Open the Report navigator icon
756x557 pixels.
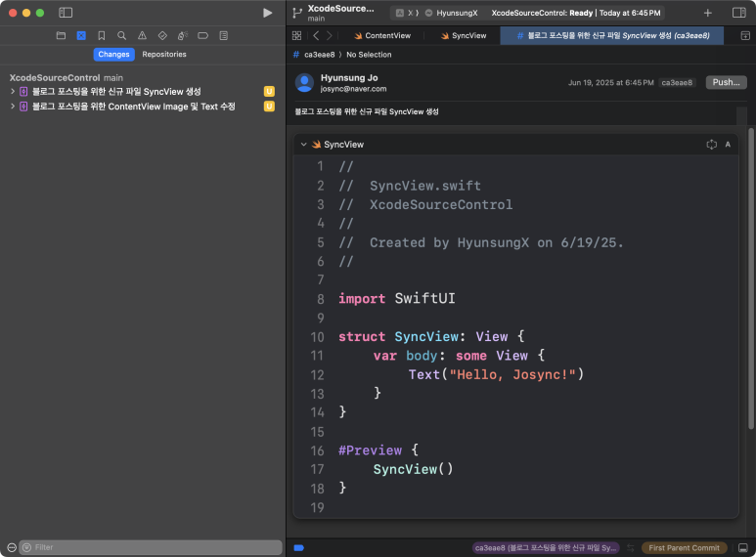224,35
